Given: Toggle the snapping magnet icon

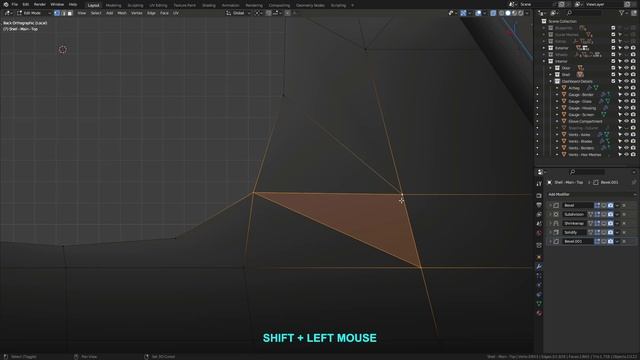Looking at the screenshot, I should (x=268, y=13).
